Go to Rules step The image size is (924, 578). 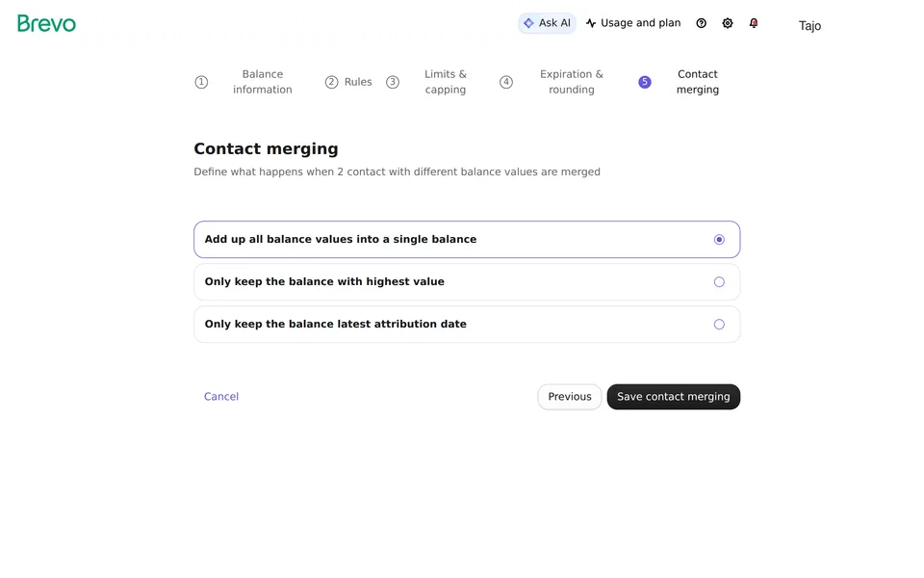click(358, 82)
